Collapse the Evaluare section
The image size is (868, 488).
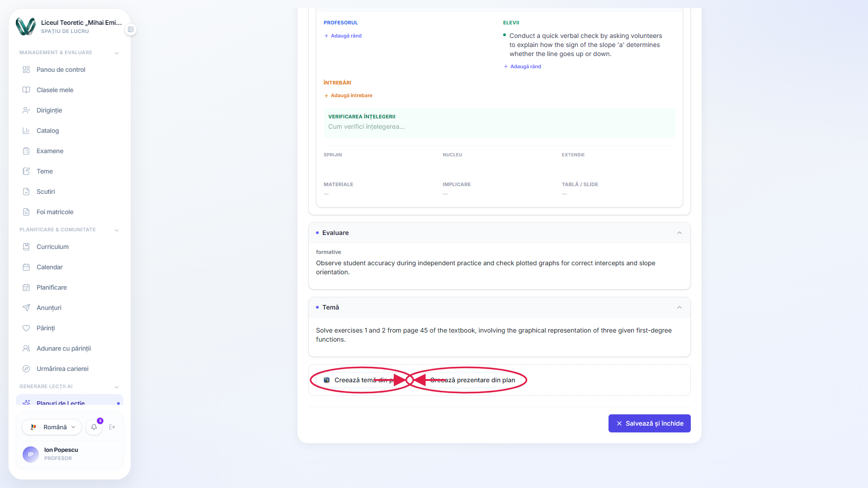click(x=679, y=233)
